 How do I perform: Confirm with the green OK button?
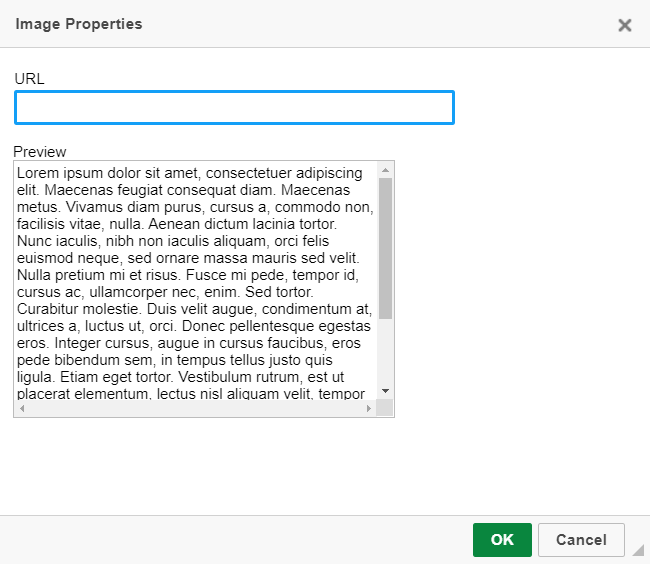tap(502, 540)
